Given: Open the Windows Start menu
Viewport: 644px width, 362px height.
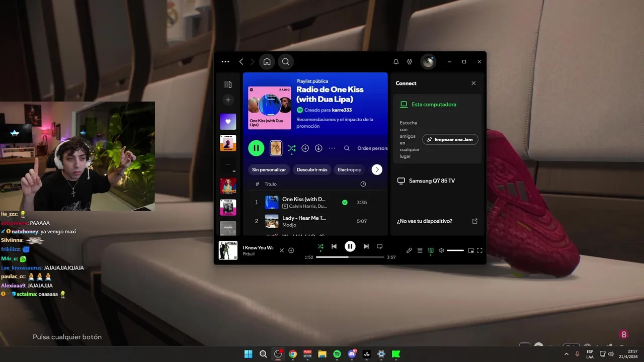Looking at the screenshot, I should pos(248,354).
